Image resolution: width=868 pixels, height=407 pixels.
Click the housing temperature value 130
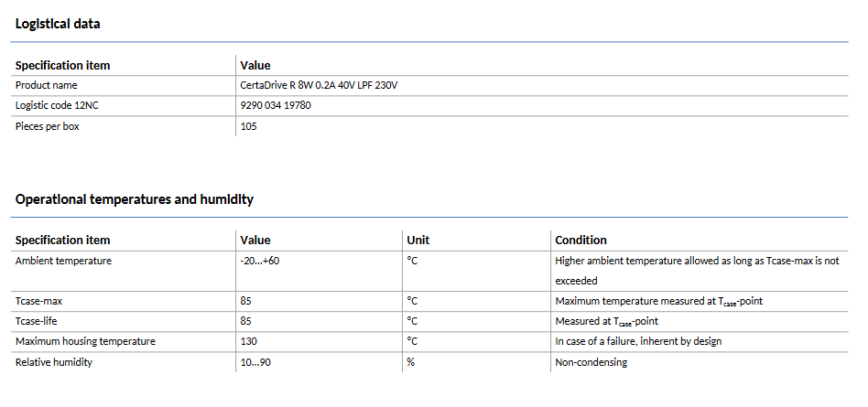[248, 341]
